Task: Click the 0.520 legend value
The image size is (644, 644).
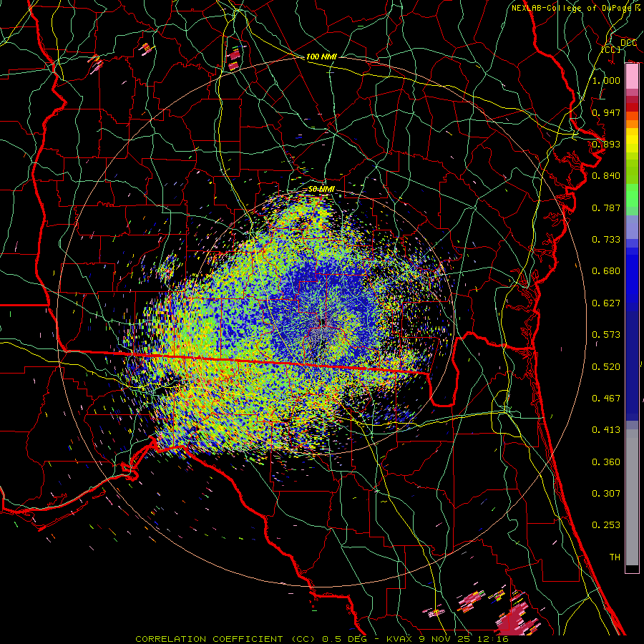Action: tap(606, 367)
